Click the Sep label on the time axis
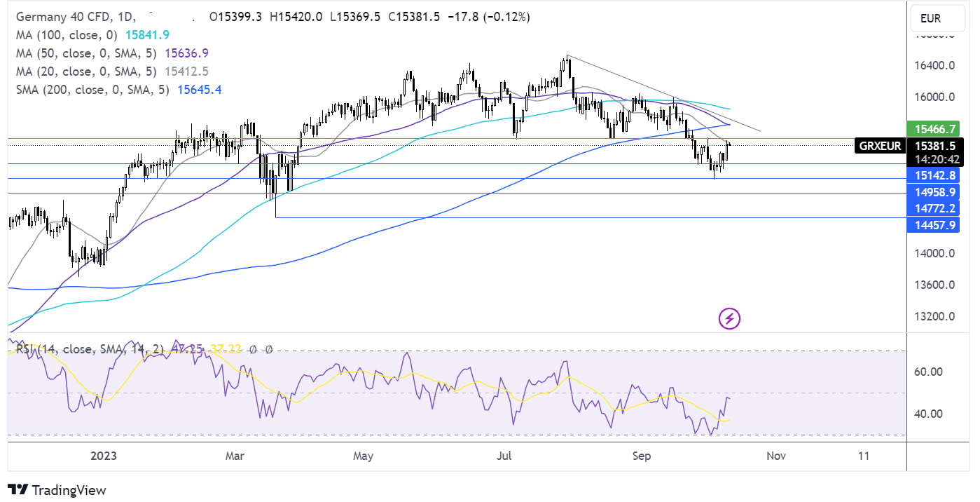The height and width of the screenshot is (502, 980). pos(642,456)
